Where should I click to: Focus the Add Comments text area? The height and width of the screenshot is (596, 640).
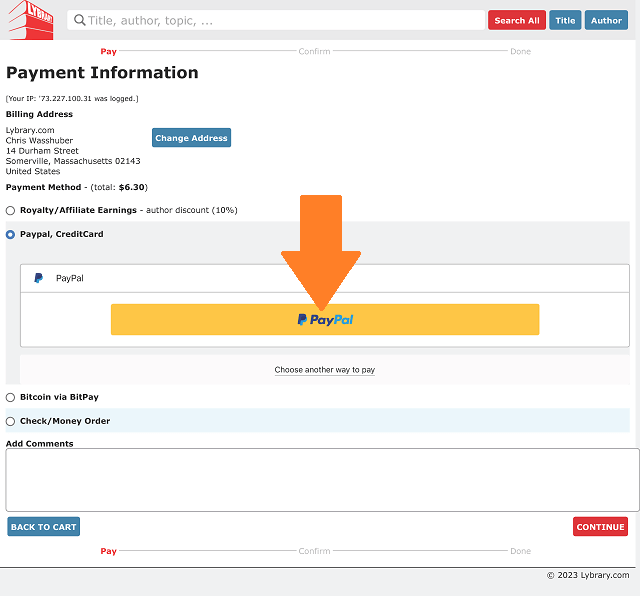(322, 480)
